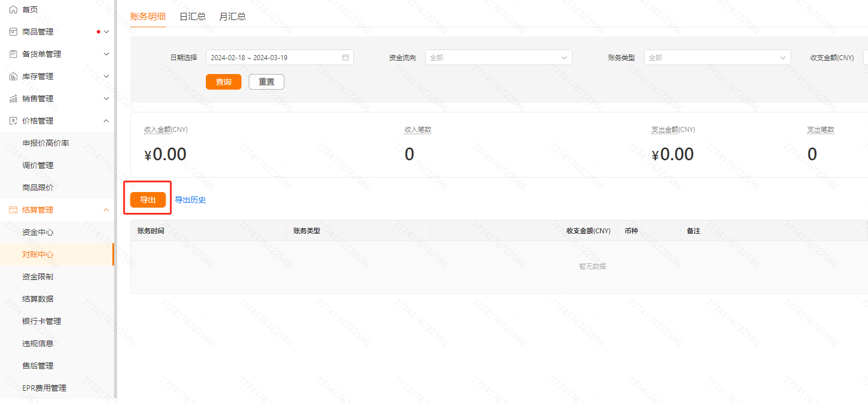Click the home icon beside 首页

[13, 9]
